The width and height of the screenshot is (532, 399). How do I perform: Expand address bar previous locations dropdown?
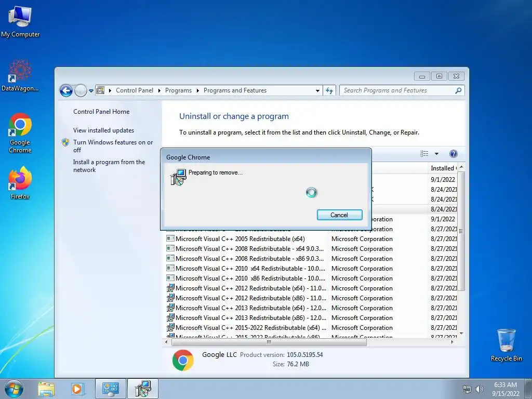coord(317,90)
